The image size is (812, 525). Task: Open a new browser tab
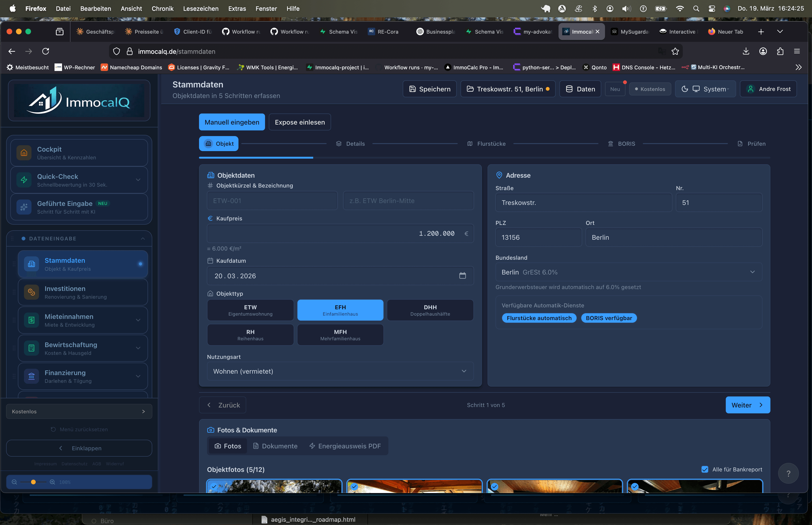click(761, 32)
